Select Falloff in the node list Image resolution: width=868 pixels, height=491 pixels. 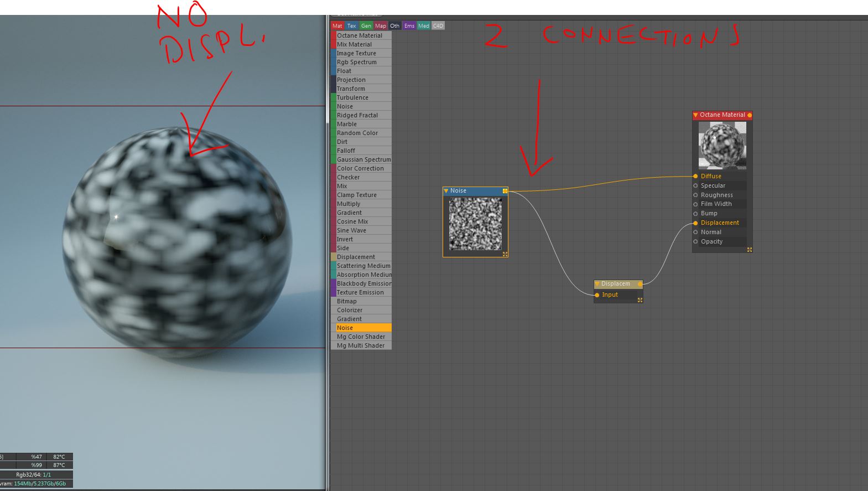coord(361,151)
